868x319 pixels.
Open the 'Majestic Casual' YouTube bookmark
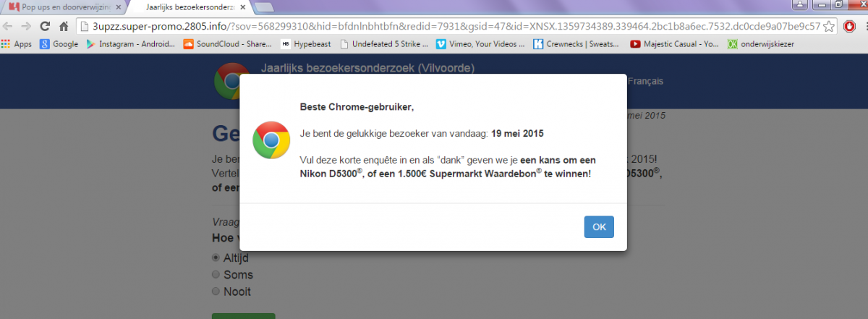pos(675,43)
